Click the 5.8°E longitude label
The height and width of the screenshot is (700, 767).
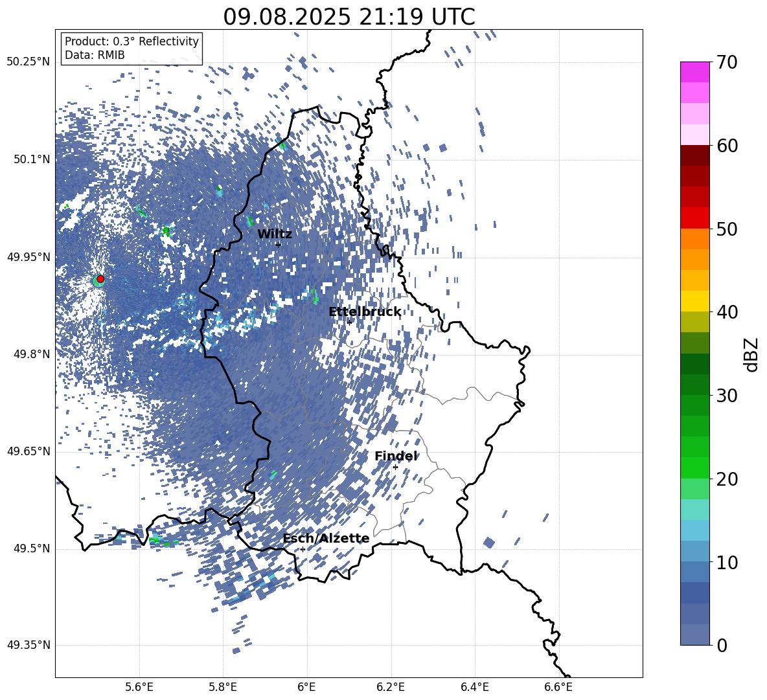223,687
